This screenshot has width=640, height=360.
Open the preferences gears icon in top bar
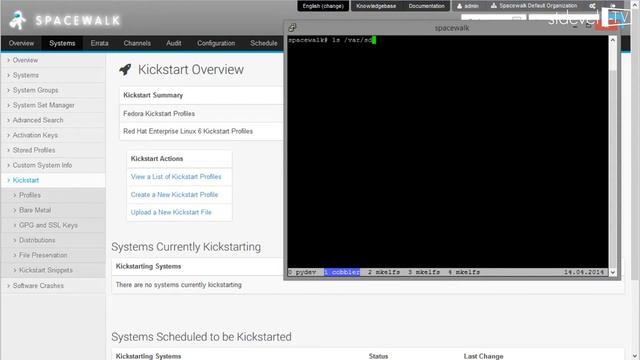pyautogui.click(x=592, y=6)
